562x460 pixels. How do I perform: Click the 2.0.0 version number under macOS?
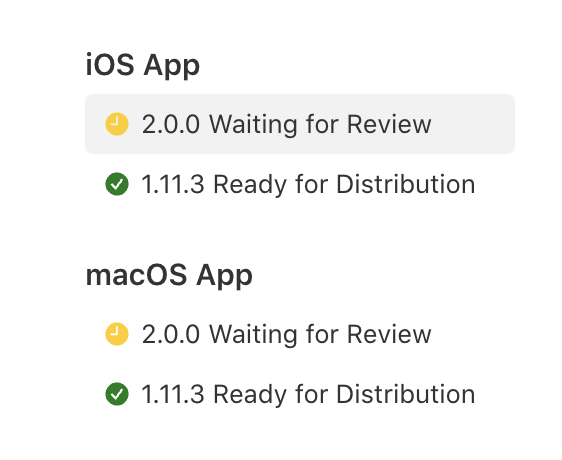click(x=171, y=334)
